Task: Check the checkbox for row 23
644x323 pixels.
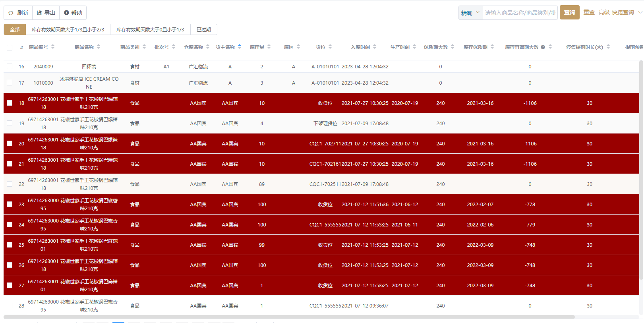Action: (10, 204)
